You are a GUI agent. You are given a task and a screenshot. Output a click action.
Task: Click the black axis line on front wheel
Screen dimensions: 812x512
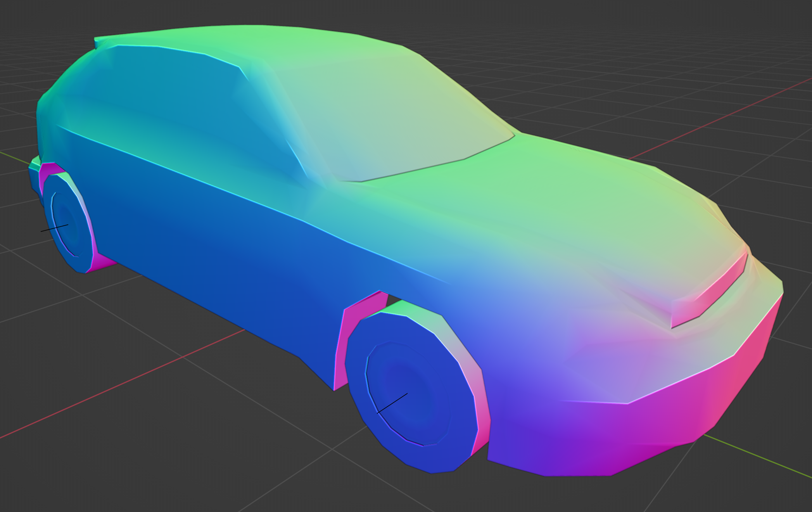point(392,403)
